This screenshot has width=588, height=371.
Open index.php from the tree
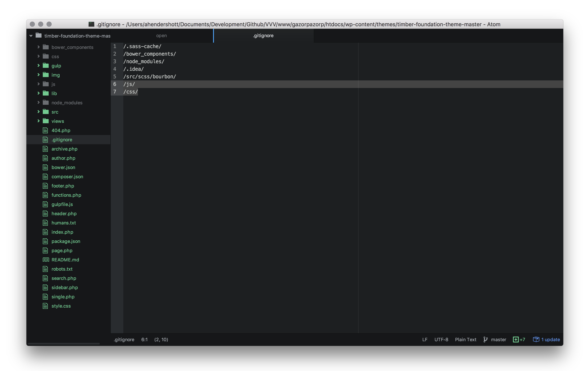62,232
